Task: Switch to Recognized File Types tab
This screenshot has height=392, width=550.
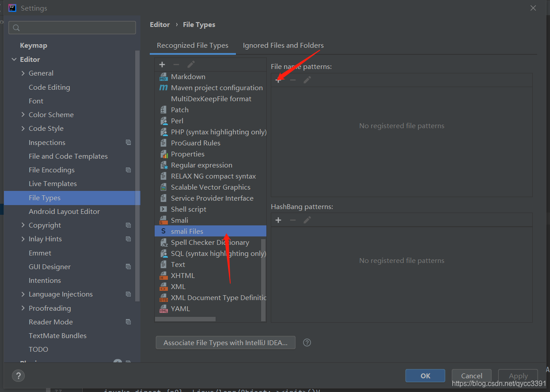Action: click(193, 46)
